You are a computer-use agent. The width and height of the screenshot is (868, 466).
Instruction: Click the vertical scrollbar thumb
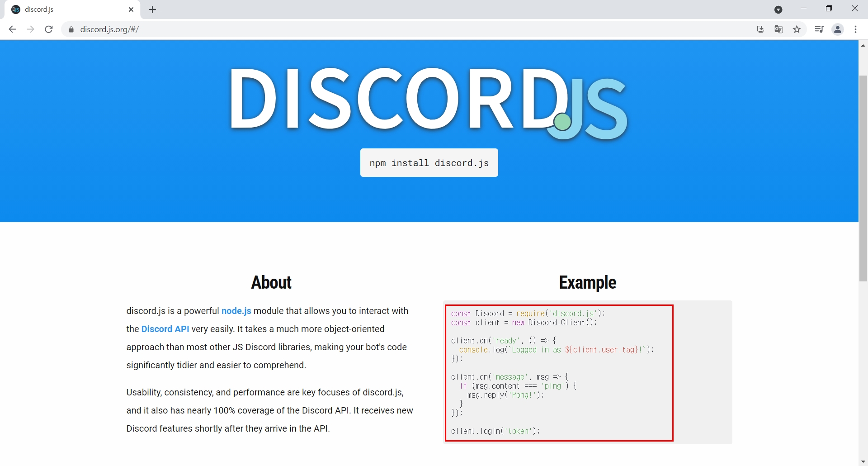coord(863,179)
